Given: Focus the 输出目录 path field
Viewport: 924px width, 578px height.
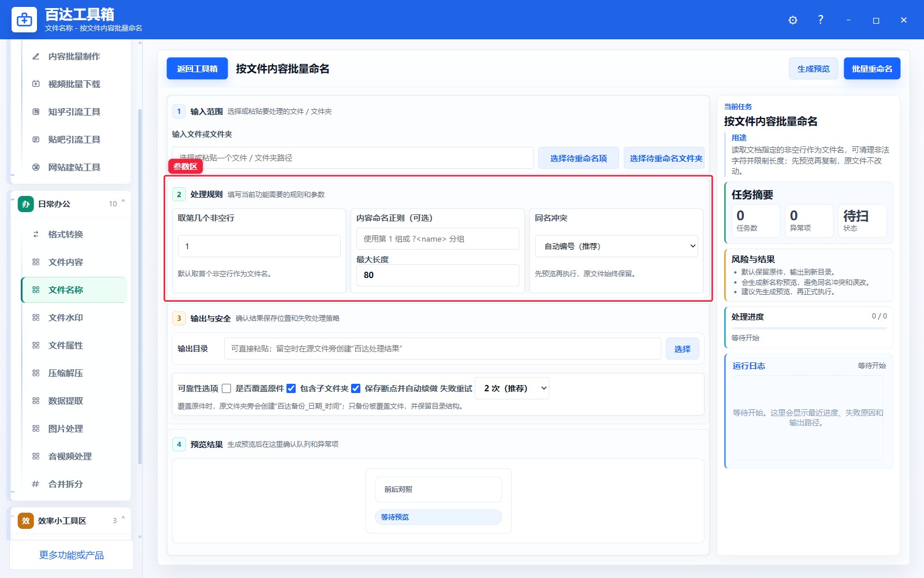Looking at the screenshot, I should pos(442,349).
